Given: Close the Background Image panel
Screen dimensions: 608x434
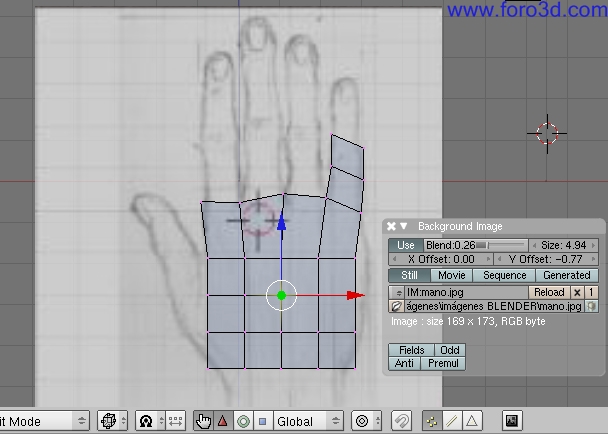Looking at the screenshot, I should point(391,226).
